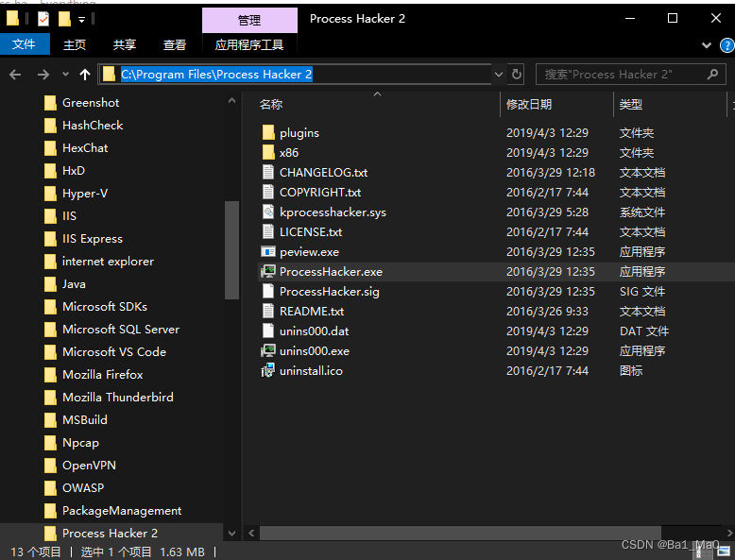Select the PackageManagement folder in tree
735x560 pixels.
click(x=122, y=511)
